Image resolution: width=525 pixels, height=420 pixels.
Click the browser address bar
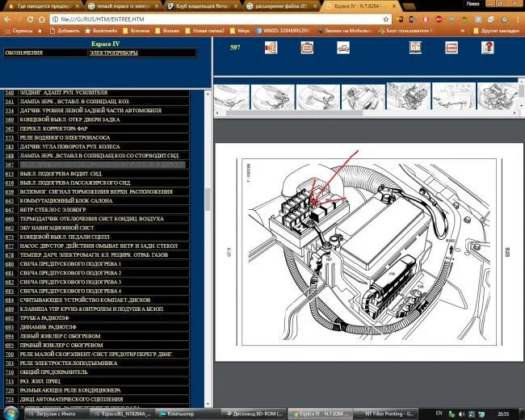click(x=202, y=18)
